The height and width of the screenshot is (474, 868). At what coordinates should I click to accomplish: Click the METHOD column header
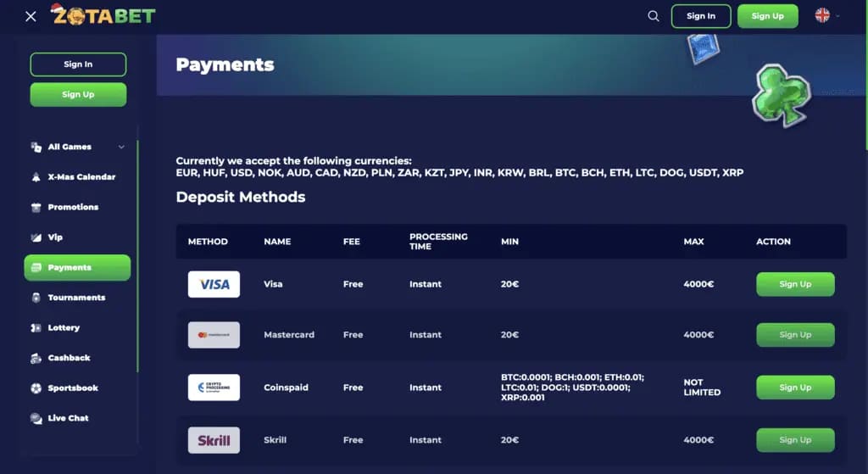click(x=208, y=242)
